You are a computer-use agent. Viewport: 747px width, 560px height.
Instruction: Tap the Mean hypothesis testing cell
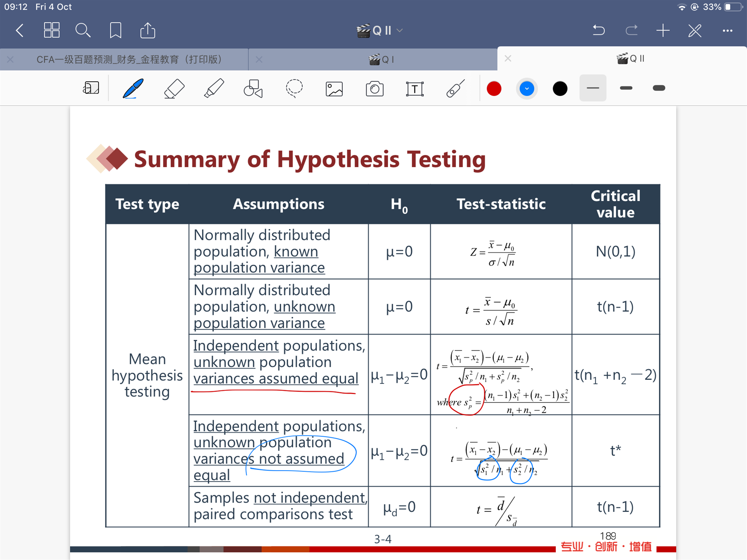[147, 376]
